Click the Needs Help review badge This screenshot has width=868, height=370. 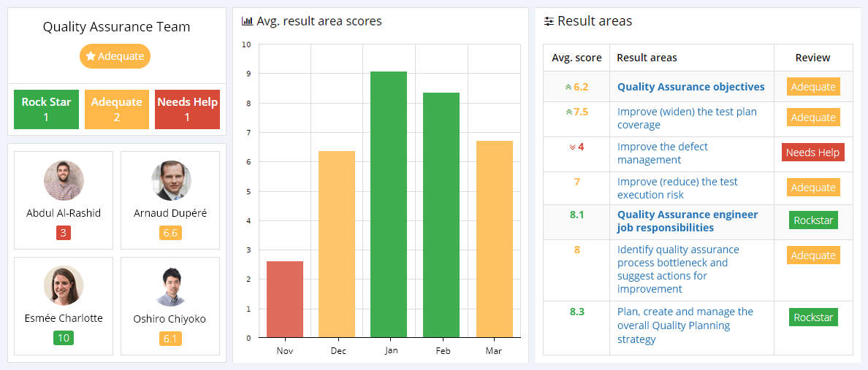[x=812, y=153]
